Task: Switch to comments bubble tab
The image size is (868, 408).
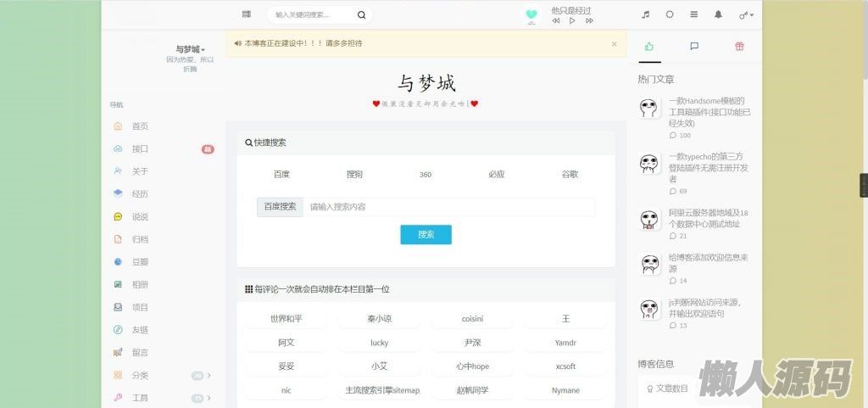Action: [694, 47]
